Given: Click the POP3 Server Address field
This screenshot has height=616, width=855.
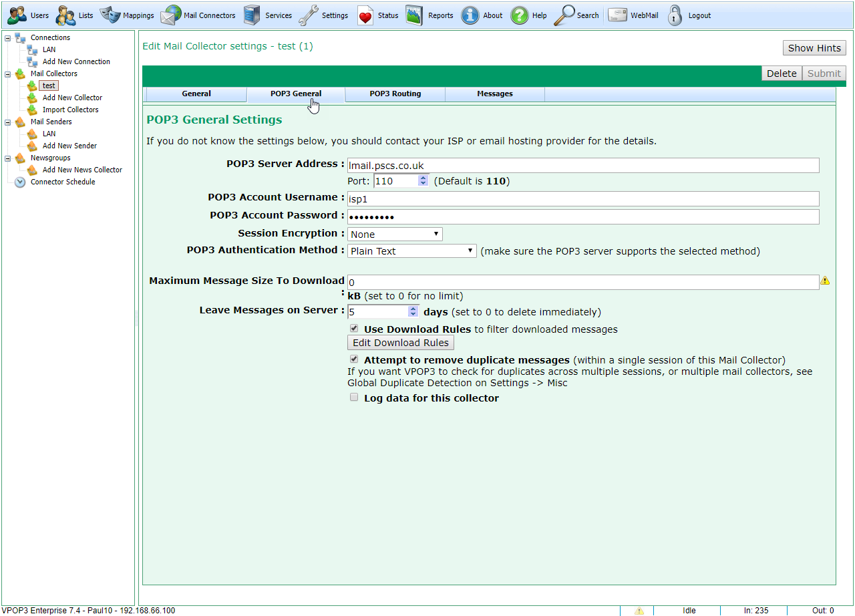Looking at the screenshot, I should click(x=583, y=166).
